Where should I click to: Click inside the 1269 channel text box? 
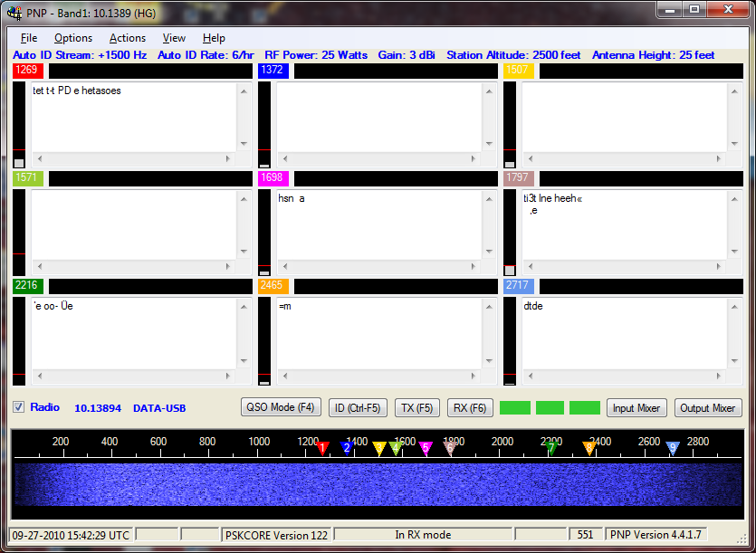(x=134, y=119)
